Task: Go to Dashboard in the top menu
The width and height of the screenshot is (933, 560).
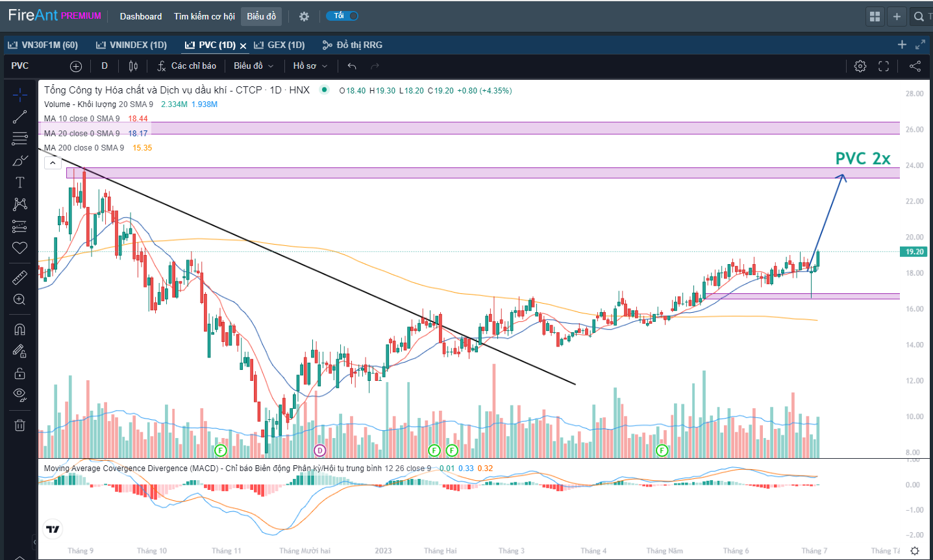Action: point(141,16)
